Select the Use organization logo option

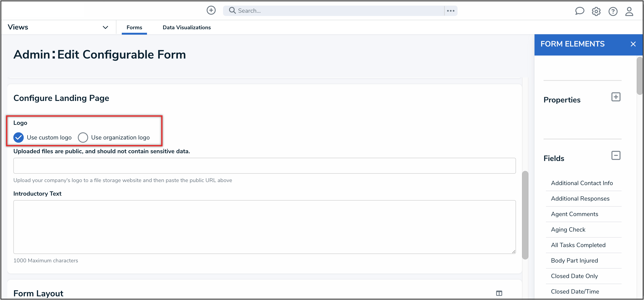[83, 137]
